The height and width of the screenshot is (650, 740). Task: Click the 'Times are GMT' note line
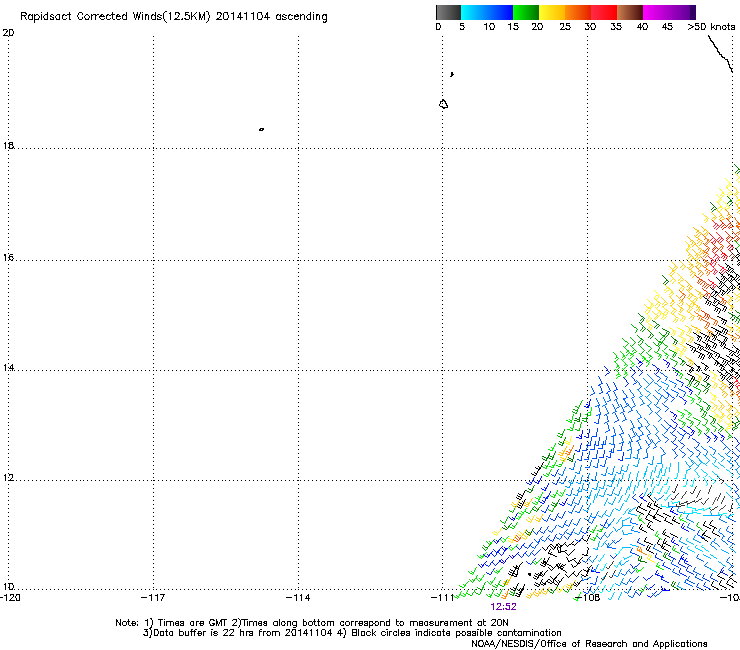[x=312, y=623]
